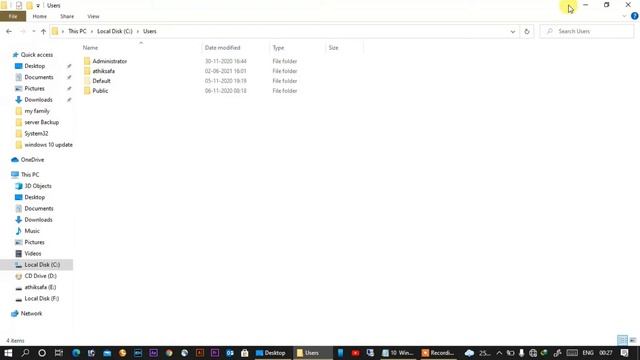Open pinned Documents under Quick access
640x360 pixels.
(x=39, y=77)
